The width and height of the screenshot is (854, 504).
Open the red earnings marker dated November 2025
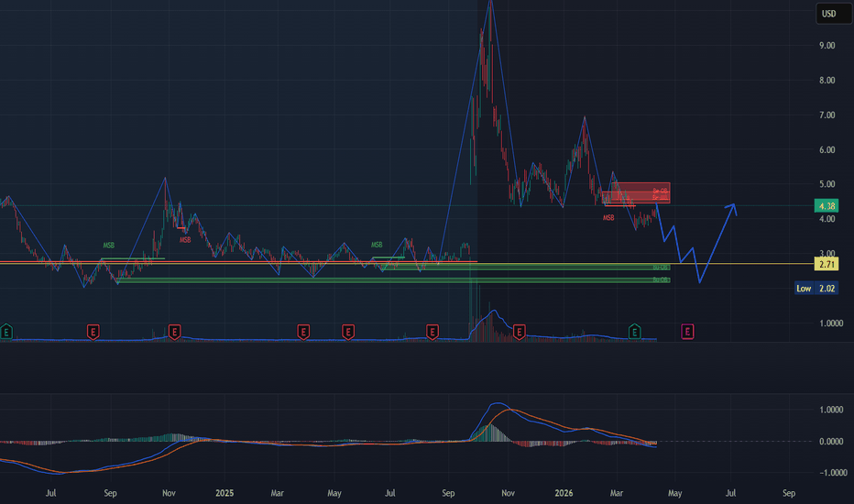tap(519, 332)
